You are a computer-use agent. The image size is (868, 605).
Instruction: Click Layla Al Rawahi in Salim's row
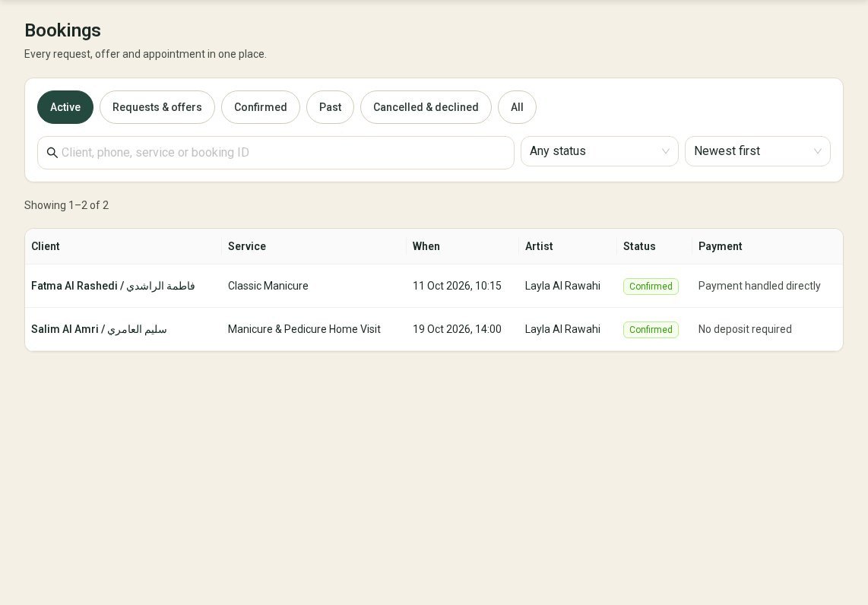562,329
